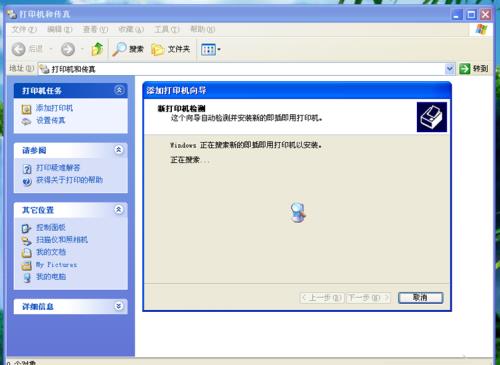Click the printer graphic in wizard header
Image resolution: width=500 pixels, height=365 pixels.
point(432,117)
